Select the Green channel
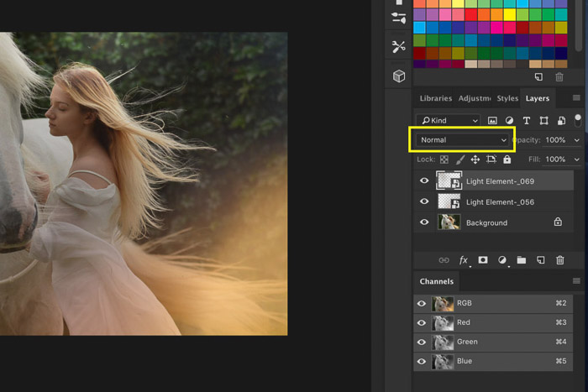 click(x=493, y=342)
